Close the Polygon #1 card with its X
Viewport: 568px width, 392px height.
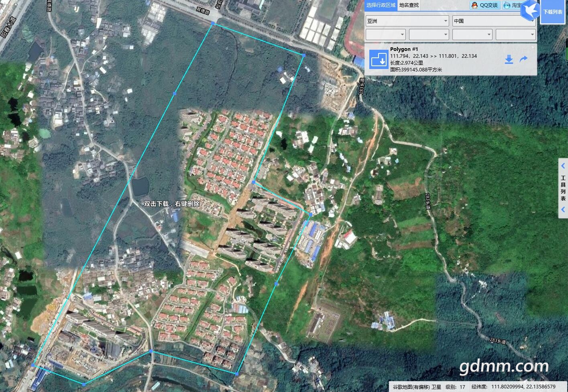[533, 47]
